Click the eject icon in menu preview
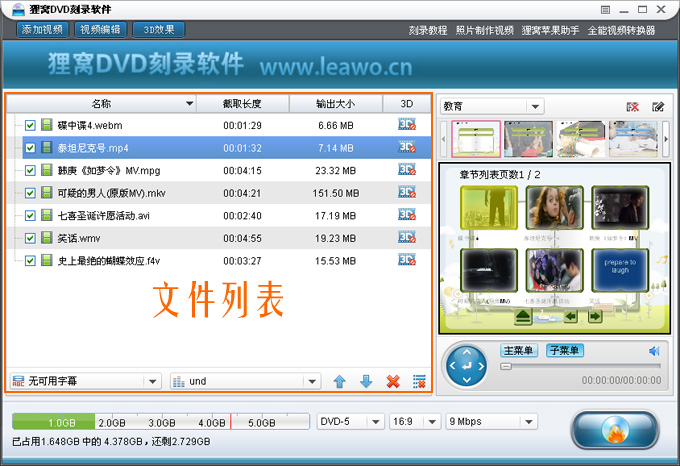The width and height of the screenshot is (680, 466). point(523,317)
